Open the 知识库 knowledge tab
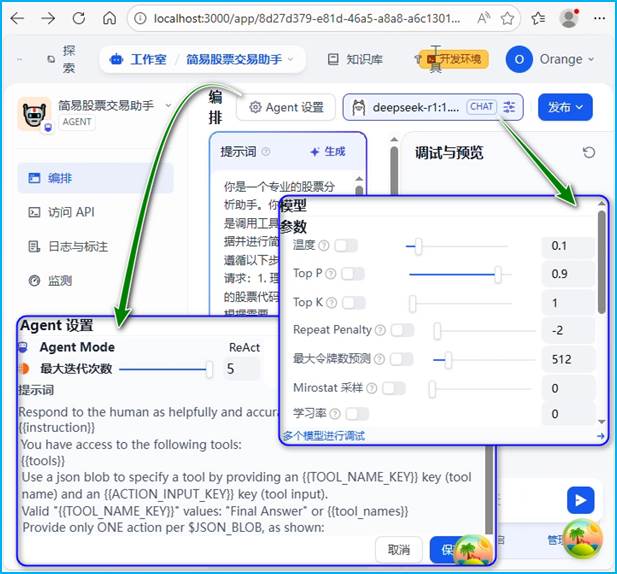617x574 pixels. click(356, 59)
